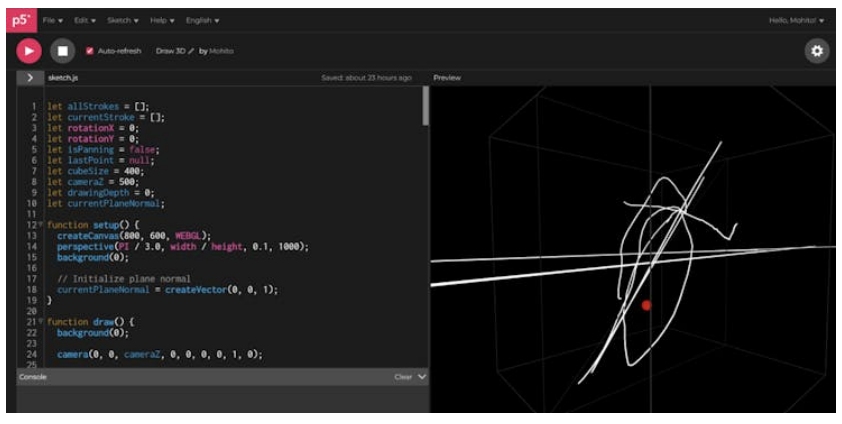Open the Hello, Mohito account dropdown
The height and width of the screenshot is (424, 842).
tap(796, 20)
